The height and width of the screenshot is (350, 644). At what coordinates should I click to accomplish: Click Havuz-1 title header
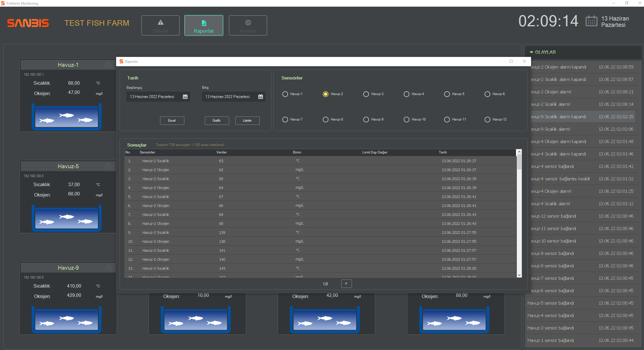click(x=68, y=65)
